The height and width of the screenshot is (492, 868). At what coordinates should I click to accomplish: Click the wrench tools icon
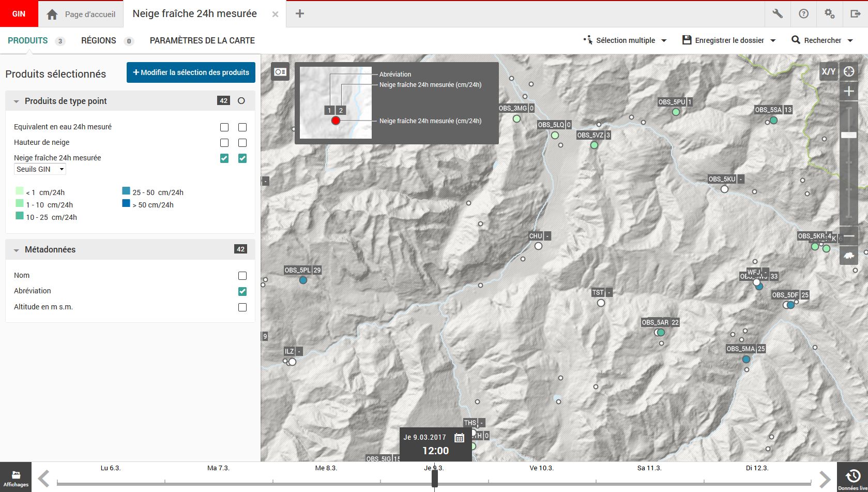(778, 14)
